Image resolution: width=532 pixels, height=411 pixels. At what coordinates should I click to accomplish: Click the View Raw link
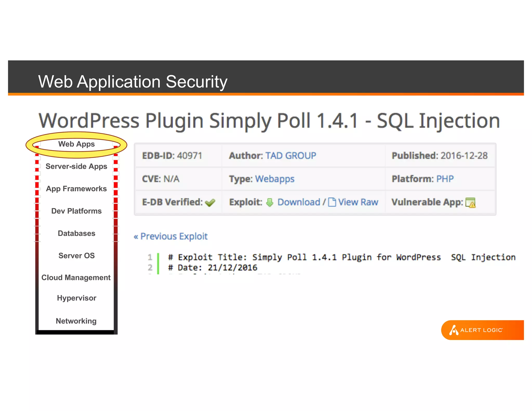358,202
